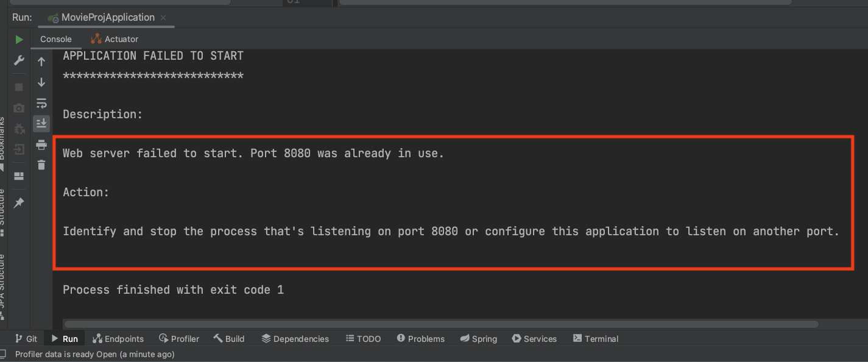
Task: Navigate up the stack trace arrow icon
Action: 41,61
